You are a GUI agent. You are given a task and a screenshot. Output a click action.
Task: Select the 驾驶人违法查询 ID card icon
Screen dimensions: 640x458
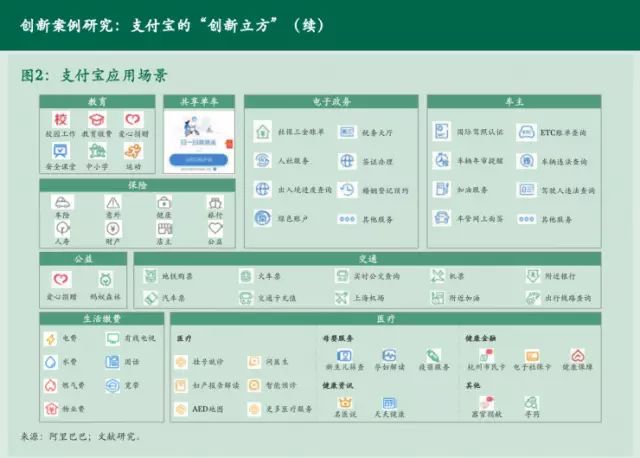[x=526, y=190]
